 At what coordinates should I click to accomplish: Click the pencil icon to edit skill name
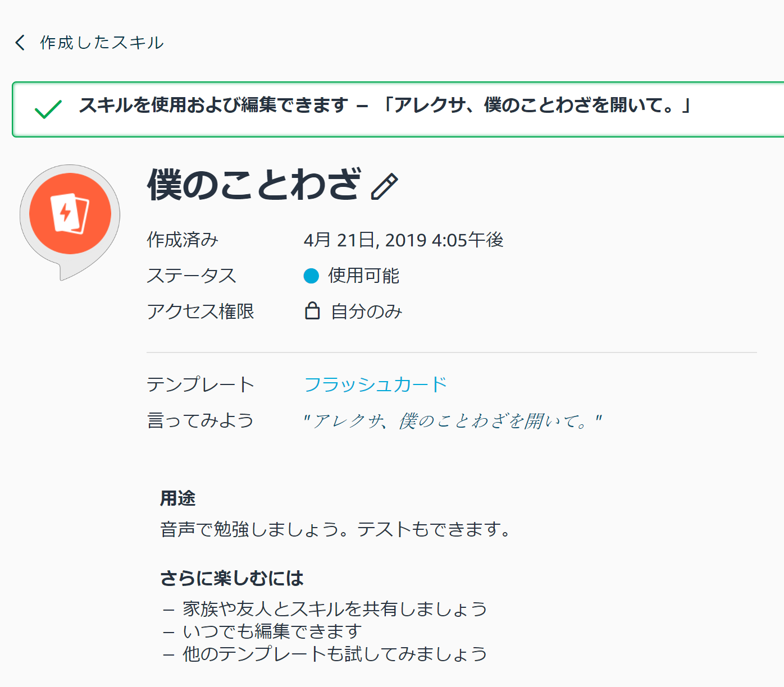[385, 186]
